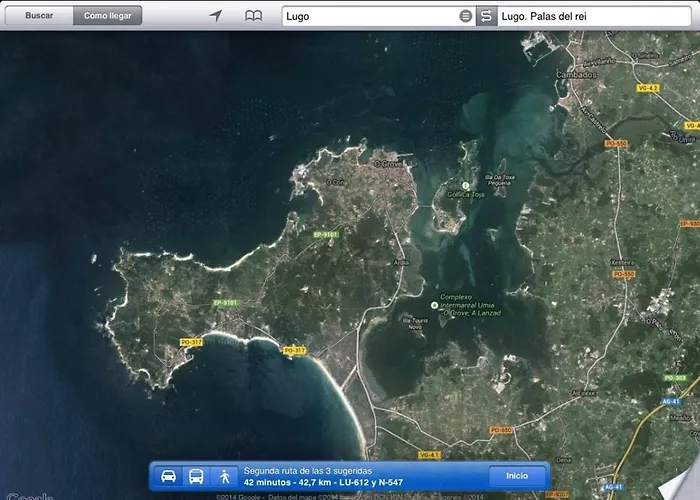The height and width of the screenshot is (500, 700).
Task: Select car driving directions mode
Action: pos(169,475)
